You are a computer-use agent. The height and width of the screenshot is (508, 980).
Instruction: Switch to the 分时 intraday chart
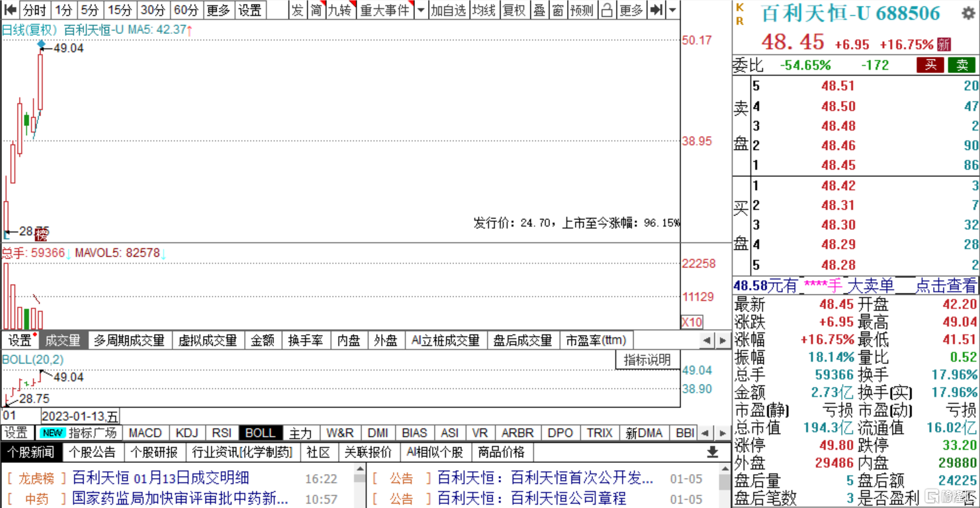point(35,10)
